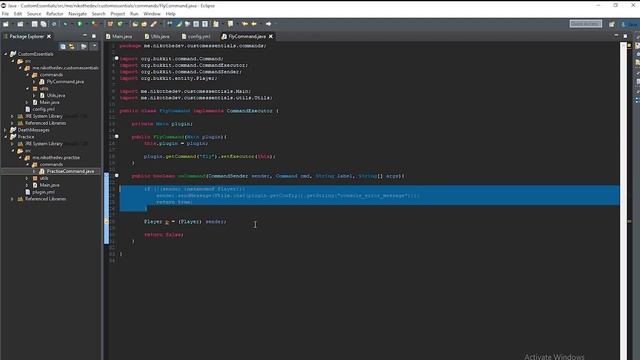640x360 pixels.
Task: Switch to the config.yml editor tab
Action: [196, 36]
